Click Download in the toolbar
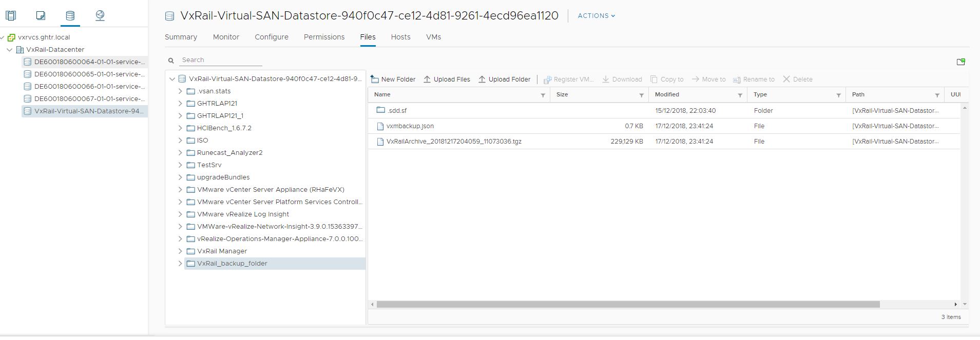980x340 pixels. (622, 79)
